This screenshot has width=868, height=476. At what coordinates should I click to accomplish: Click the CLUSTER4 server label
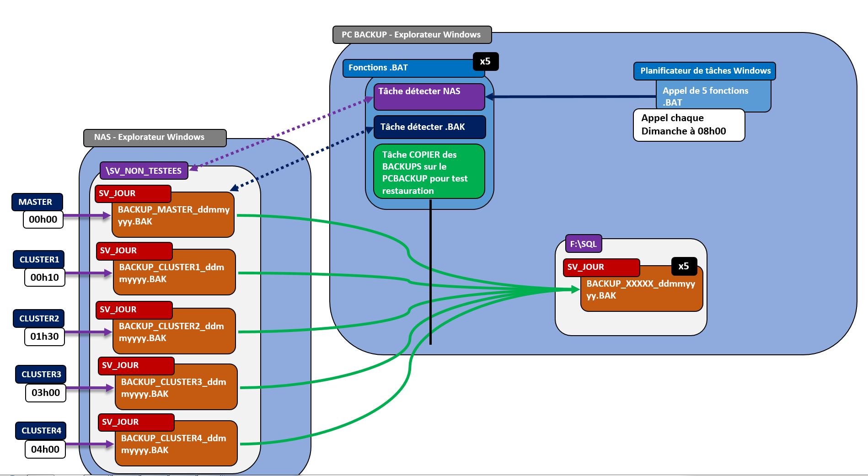(x=41, y=431)
